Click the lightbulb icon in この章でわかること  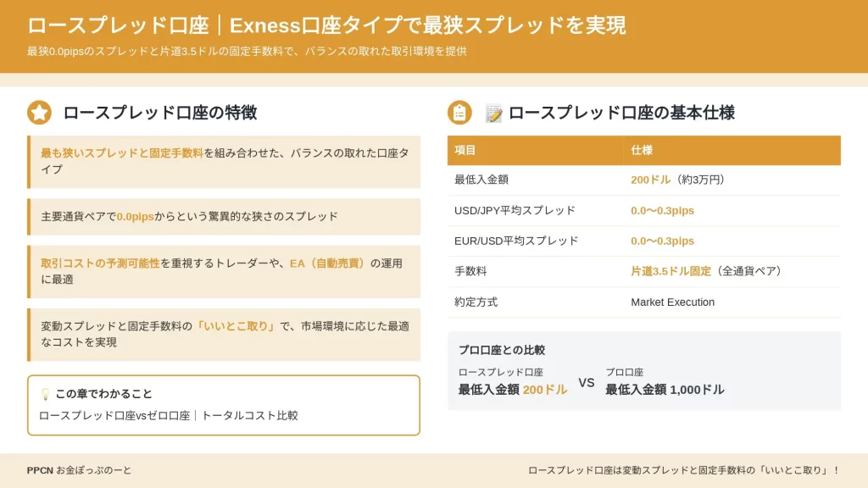pyautogui.click(x=46, y=394)
